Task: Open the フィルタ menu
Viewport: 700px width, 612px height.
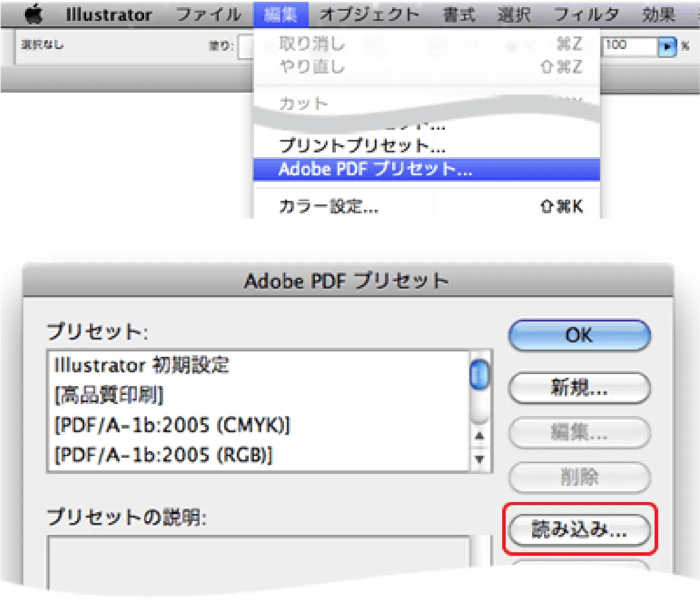Action: pyautogui.click(x=586, y=14)
